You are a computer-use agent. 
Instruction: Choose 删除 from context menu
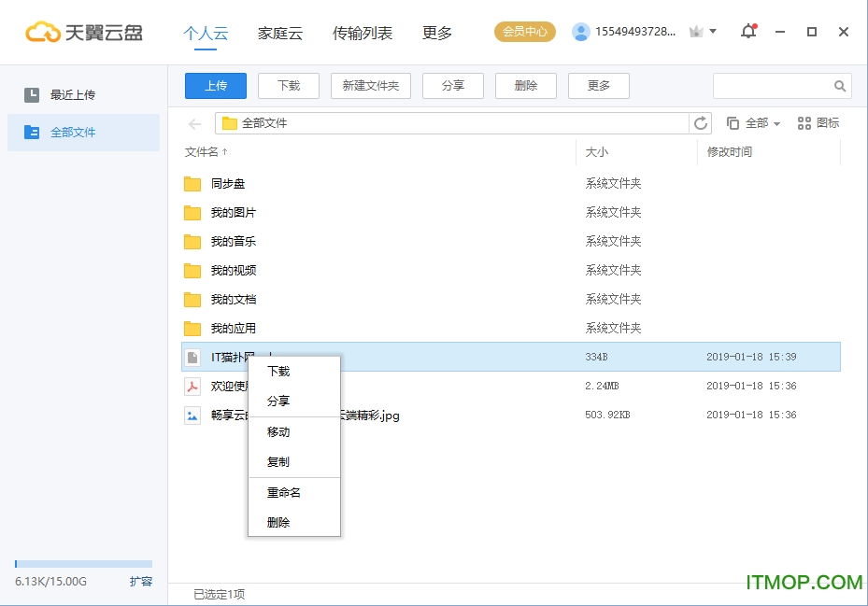294,523
